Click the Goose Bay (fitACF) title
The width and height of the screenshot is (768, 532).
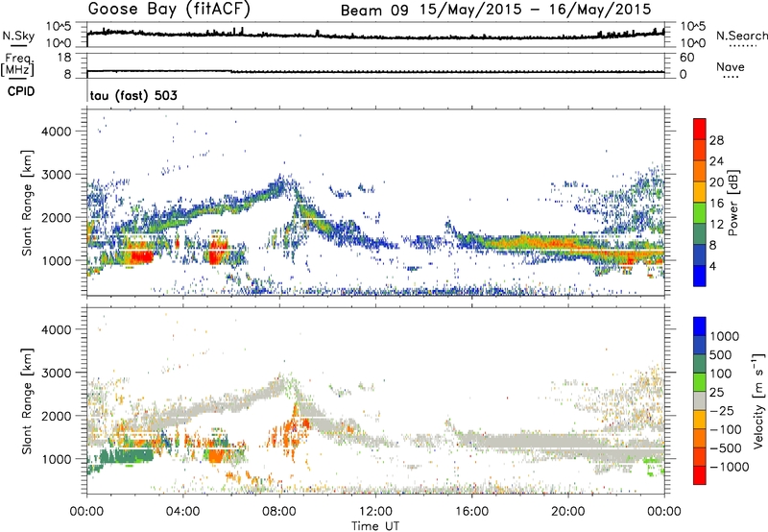pyautogui.click(x=169, y=10)
